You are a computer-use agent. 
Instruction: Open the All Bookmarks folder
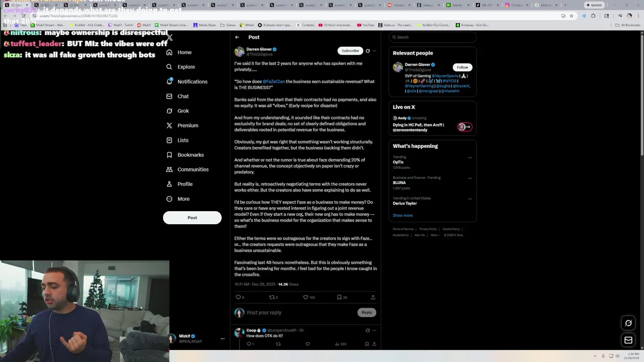click(x=628, y=25)
